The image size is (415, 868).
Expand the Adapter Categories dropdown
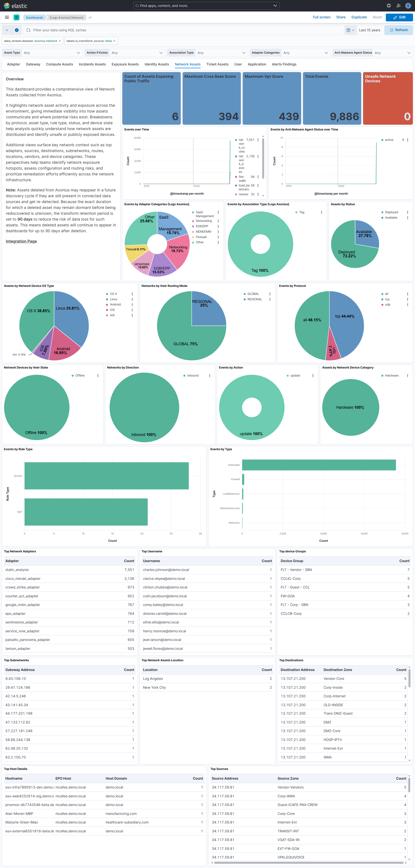[x=305, y=52]
